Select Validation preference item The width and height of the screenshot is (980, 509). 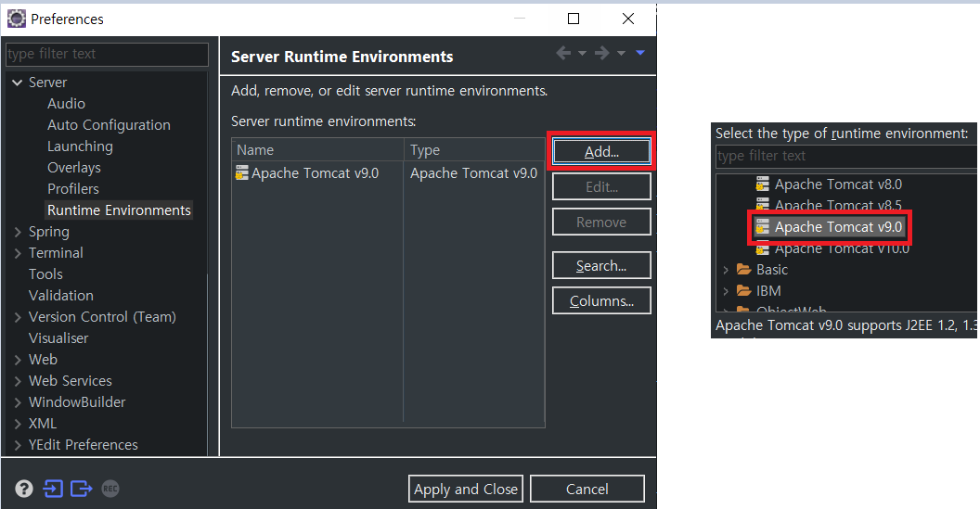tap(60, 296)
